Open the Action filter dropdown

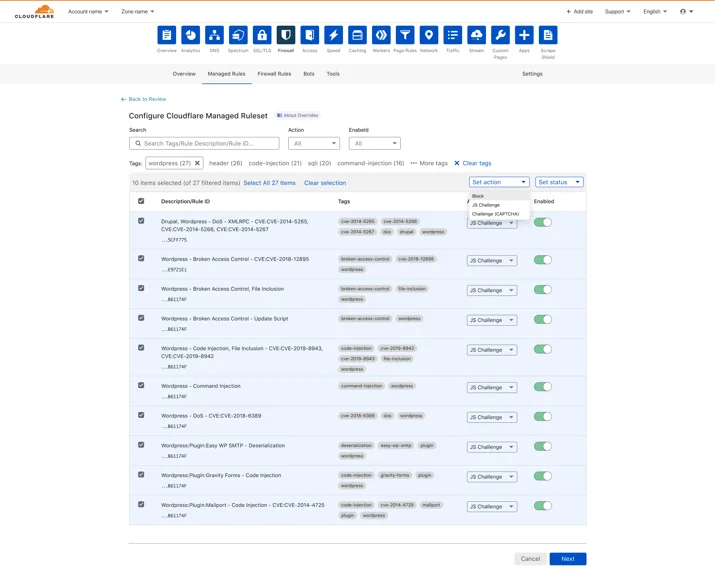click(x=314, y=143)
